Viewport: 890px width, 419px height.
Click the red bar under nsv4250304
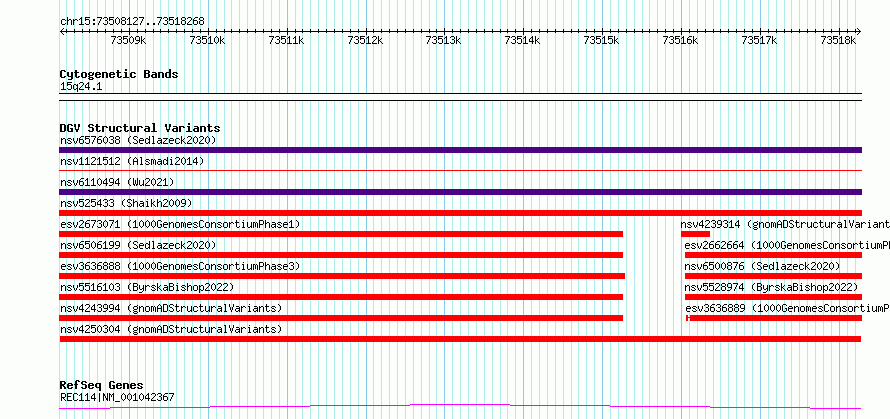pyautogui.click(x=460, y=339)
